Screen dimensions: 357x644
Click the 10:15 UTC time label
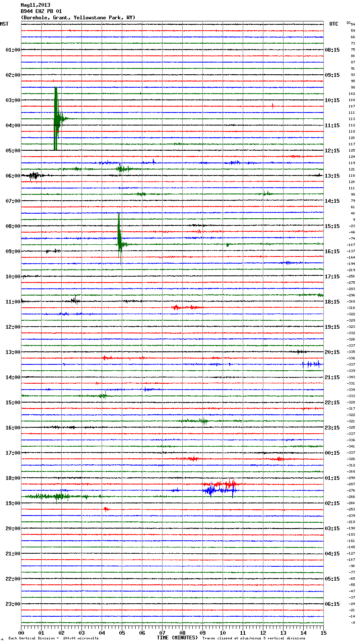(x=332, y=100)
